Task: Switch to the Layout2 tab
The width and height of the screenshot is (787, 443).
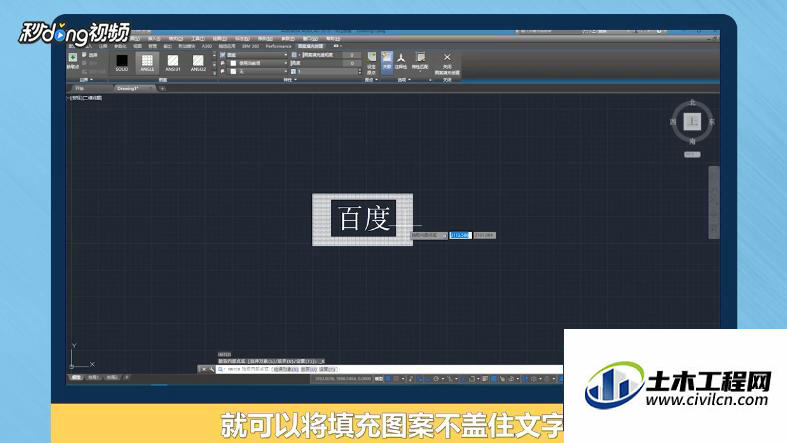Action: pyautogui.click(x=112, y=377)
